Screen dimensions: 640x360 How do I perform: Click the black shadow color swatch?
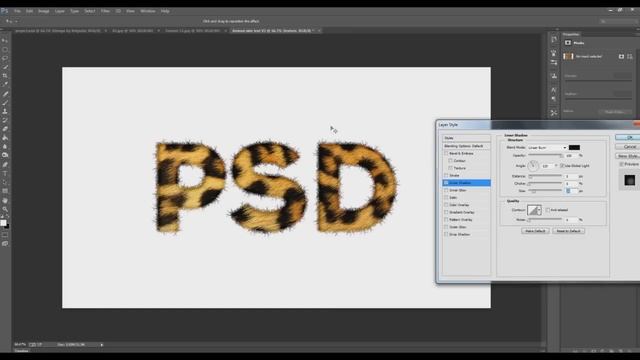click(x=574, y=147)
